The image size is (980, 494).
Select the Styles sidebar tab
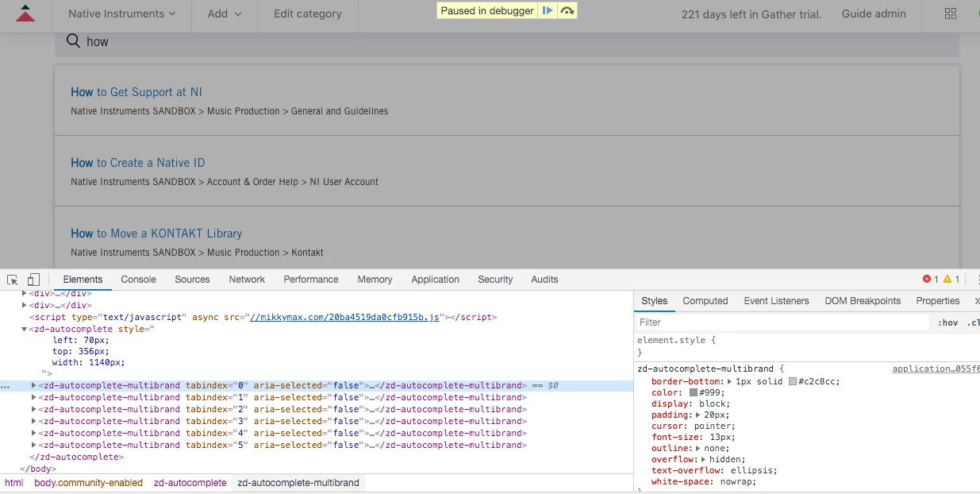tap(655, 301)
